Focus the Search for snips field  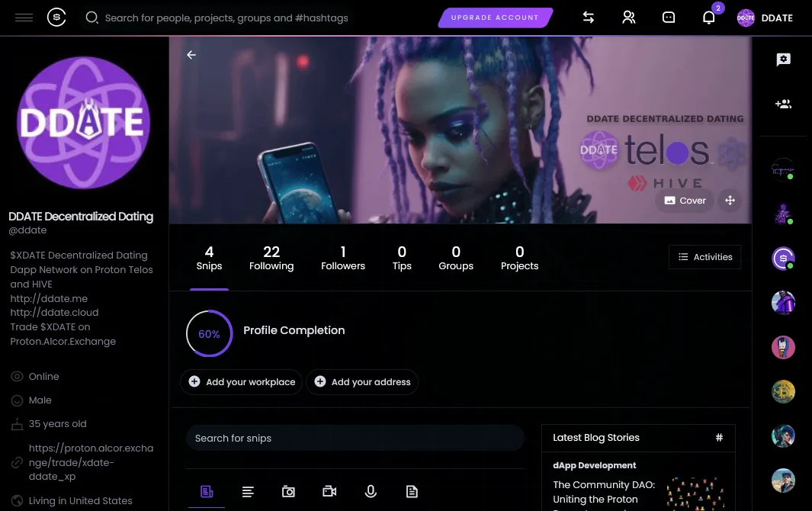[x=355, y=438]
